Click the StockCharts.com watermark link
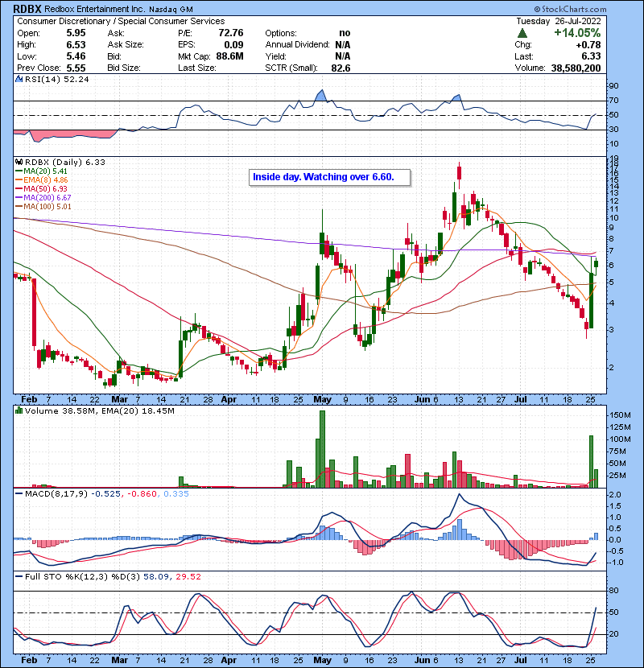 point(570,9)
